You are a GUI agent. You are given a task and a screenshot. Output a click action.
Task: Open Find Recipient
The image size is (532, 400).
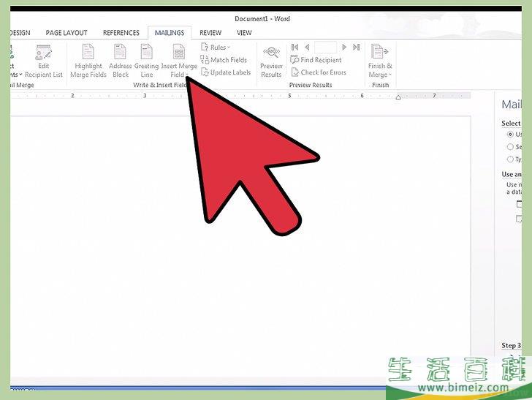pos(316,60)
